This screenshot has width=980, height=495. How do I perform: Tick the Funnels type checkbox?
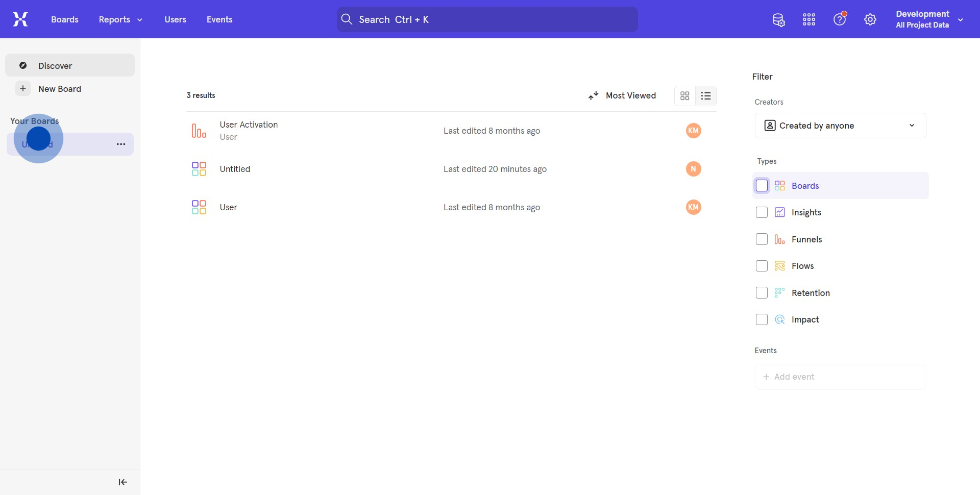click(762, 239)
